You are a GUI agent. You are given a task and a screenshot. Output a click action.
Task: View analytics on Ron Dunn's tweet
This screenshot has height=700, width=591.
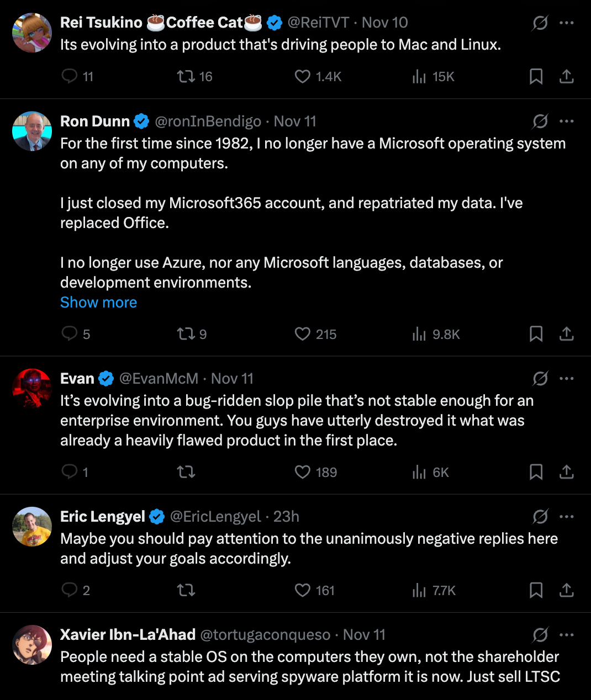coord(419,334)
